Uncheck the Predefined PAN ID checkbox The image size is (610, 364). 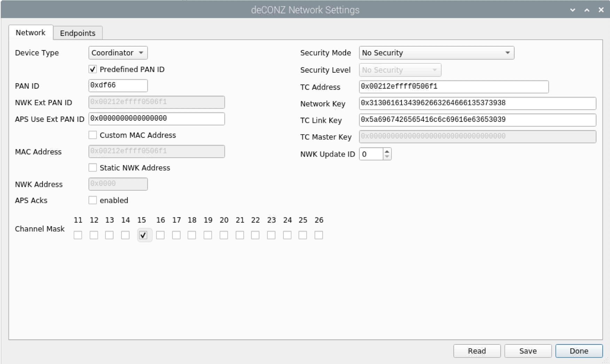93,69
